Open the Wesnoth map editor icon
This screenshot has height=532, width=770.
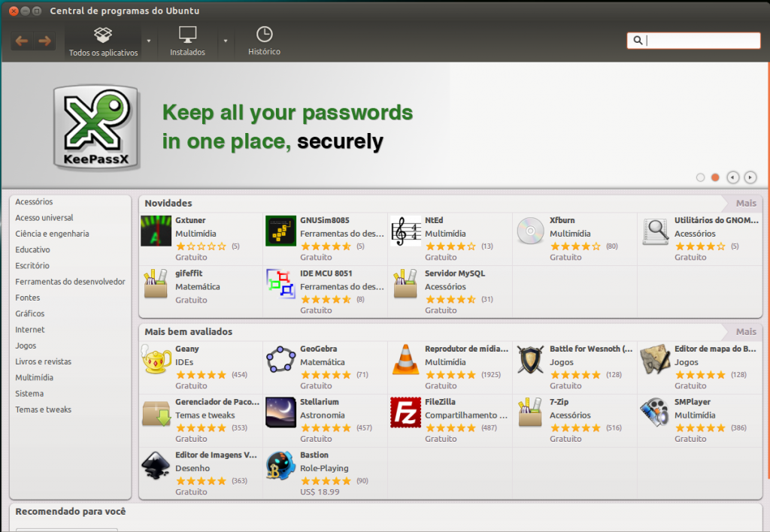coord(656,359)
